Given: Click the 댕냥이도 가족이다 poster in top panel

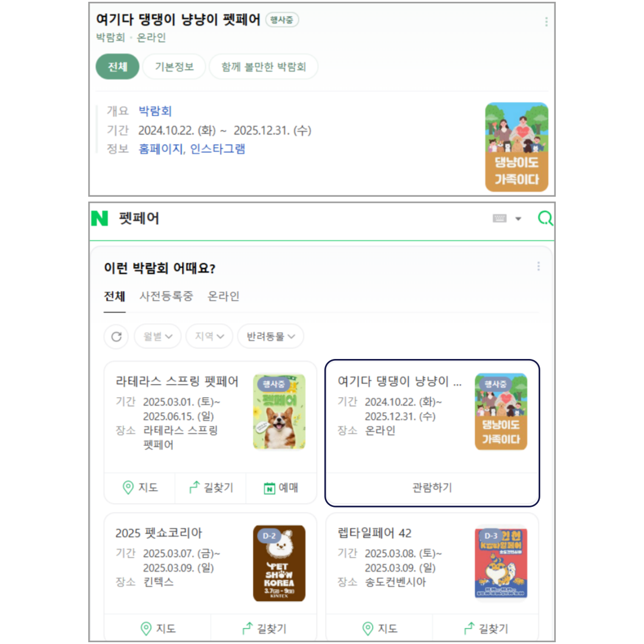Looking at the screenshot, I should coord(516,147).
